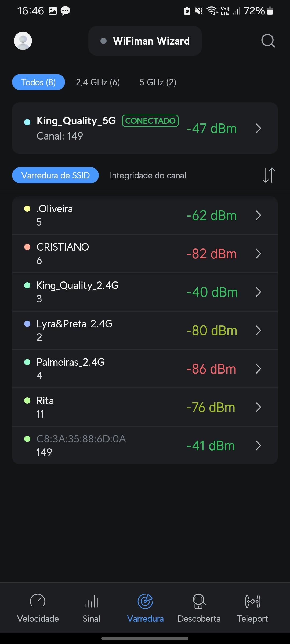
Task: Tap the CONECTADO status badge
Action: click(x=150, y=121)
